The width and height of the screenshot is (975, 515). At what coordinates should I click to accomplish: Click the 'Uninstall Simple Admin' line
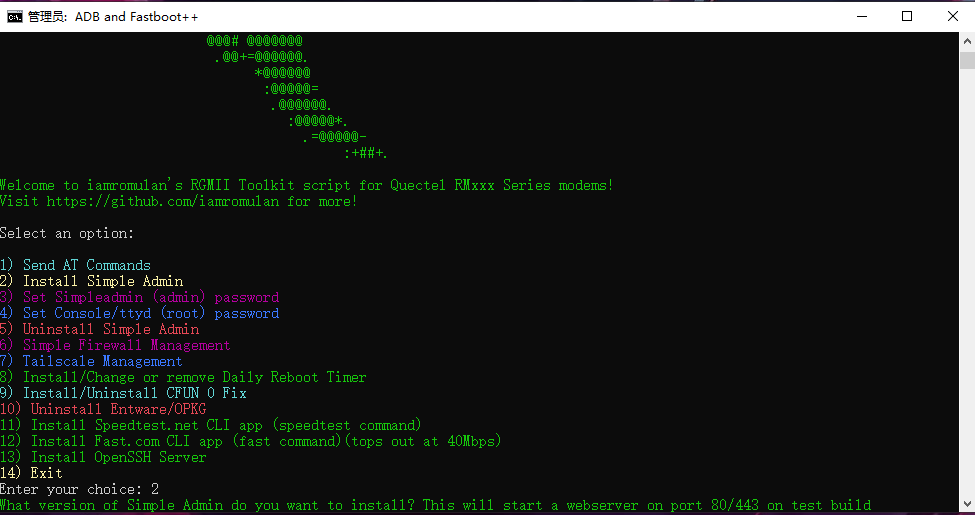(x=99, y=329)
